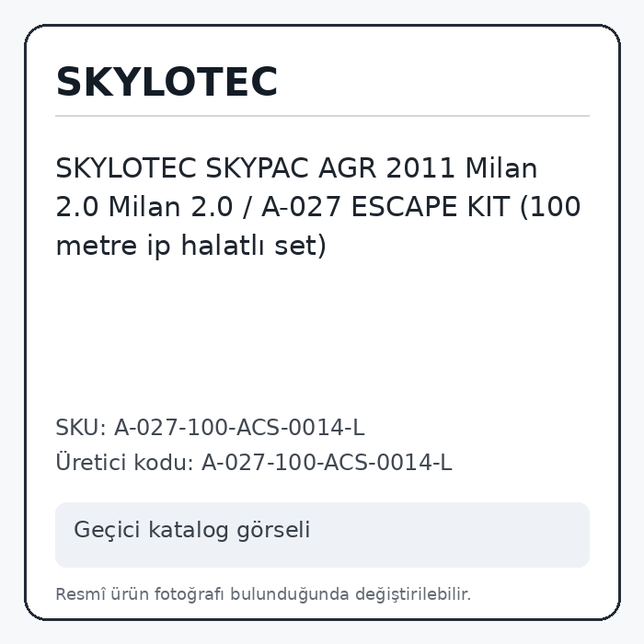
Task: Click 'Milan 2.0' on the second title line
Action: (170, 207)
